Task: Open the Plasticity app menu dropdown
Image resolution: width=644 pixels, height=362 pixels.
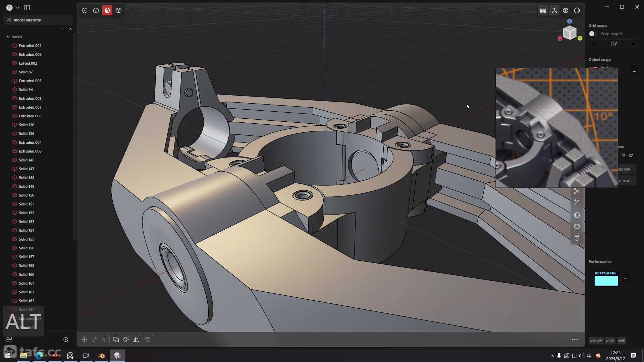Action: (x=17, y=7)
